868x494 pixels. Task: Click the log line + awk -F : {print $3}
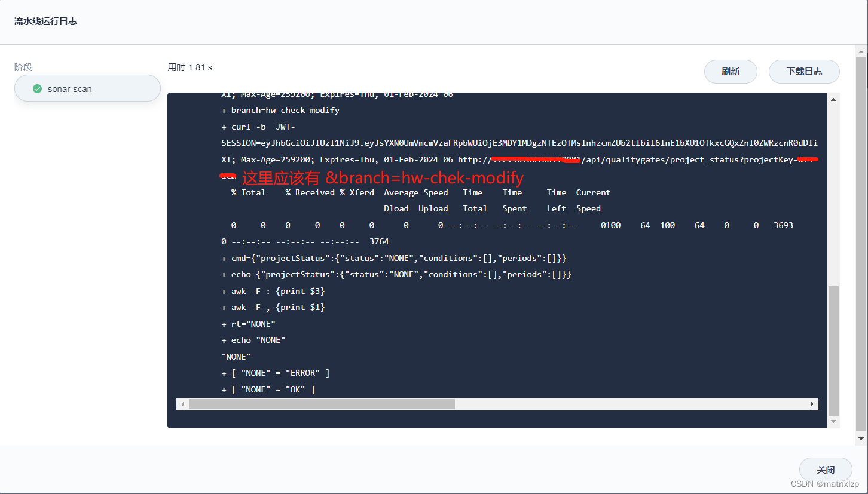273,292
